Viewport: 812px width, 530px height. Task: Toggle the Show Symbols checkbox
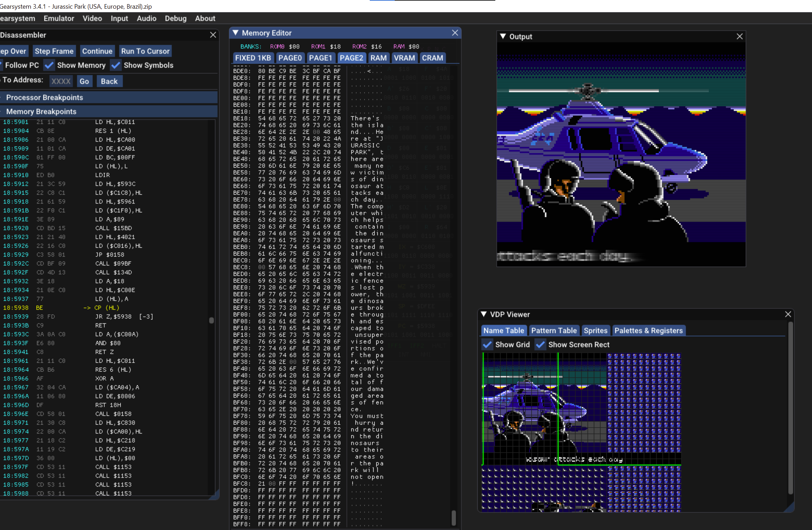pyautogui.click(x=116, y=65)
